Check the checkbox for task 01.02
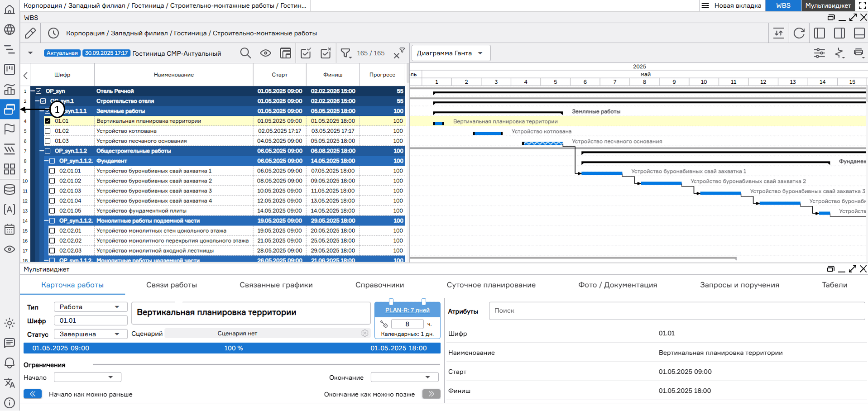 coord(48,131)
